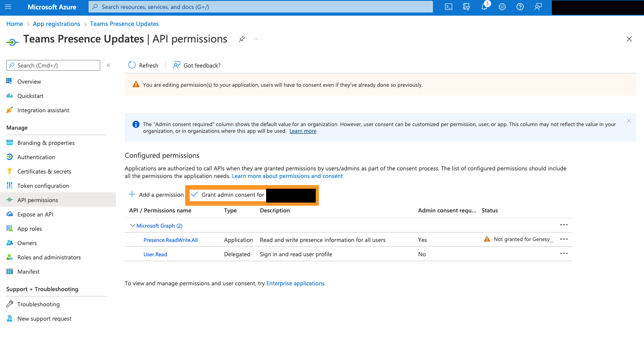Viewport: 644px width, 360px height.
Task: Open the User.Read row options menu
Action: pyautogui.click(x=563, y=254)
